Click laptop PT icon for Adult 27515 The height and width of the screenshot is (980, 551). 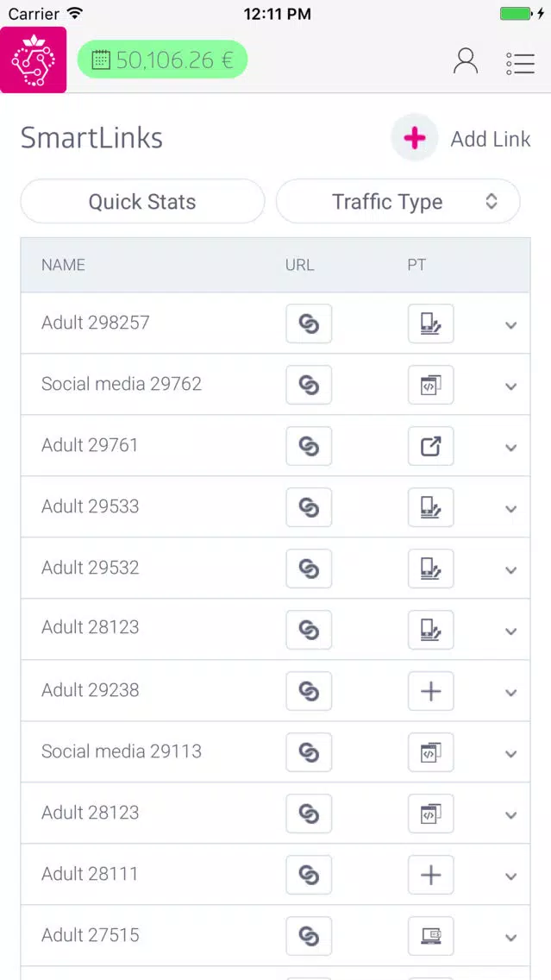(x=431, y=936)
